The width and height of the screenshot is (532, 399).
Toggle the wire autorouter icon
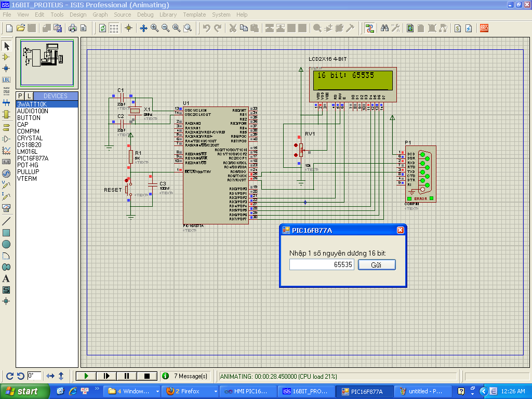click(369, 28)
